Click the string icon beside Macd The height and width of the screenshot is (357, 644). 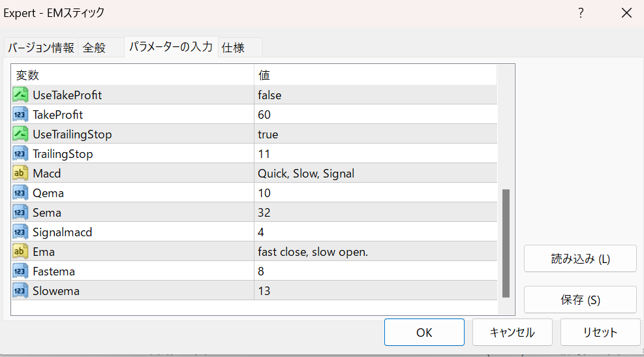coord(20,174)
